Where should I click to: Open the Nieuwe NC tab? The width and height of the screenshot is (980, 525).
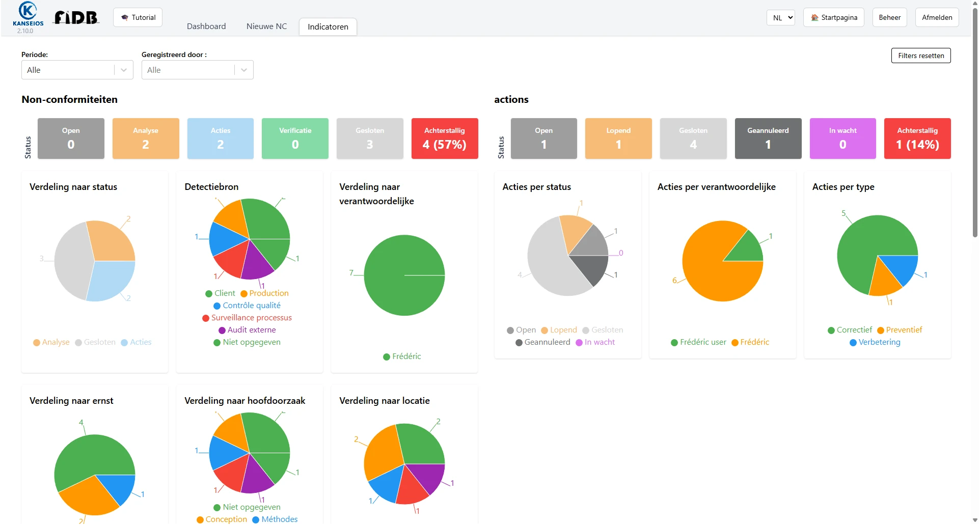tap(266, 26)
